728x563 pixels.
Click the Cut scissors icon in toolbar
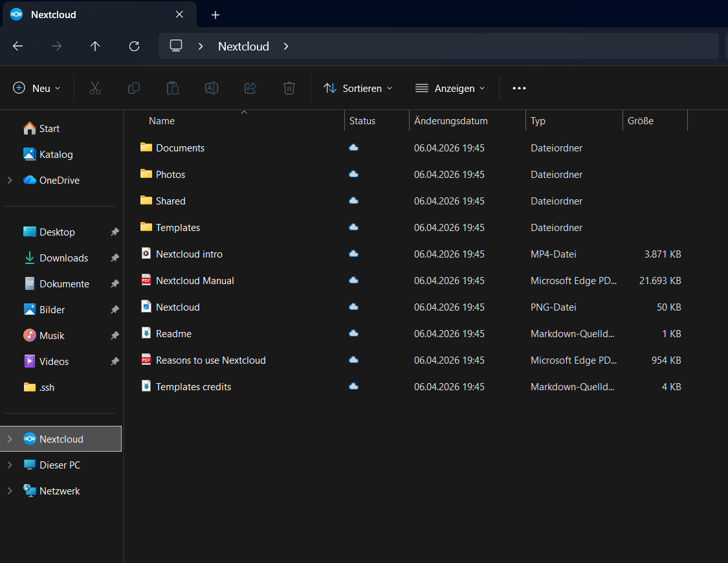[95, 88]
